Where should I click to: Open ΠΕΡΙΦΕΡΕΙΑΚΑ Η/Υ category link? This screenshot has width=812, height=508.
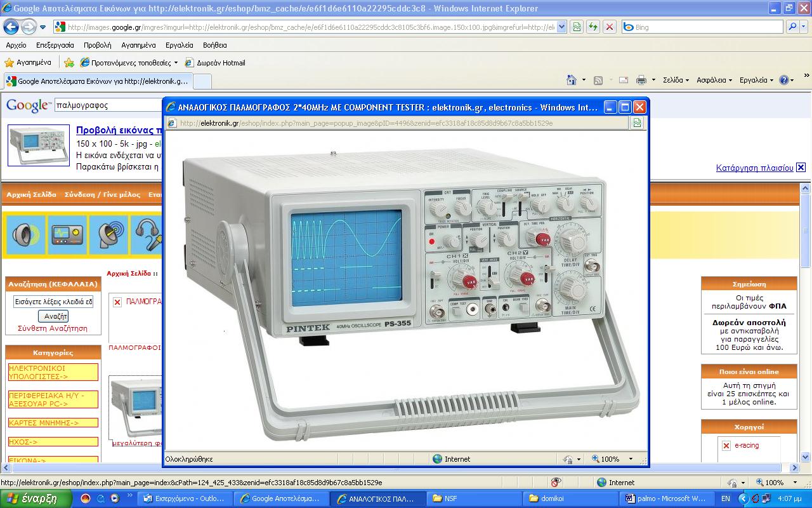pos(53,399)
